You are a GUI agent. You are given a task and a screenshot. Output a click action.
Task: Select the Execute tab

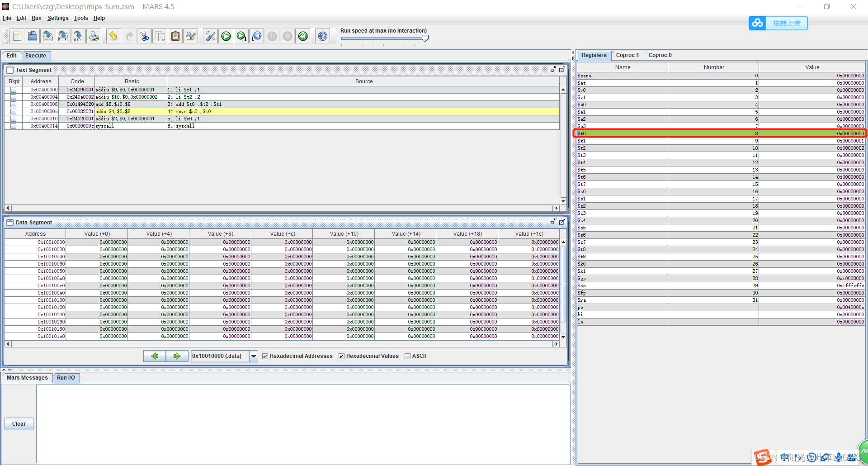click(x=36, y=56)
